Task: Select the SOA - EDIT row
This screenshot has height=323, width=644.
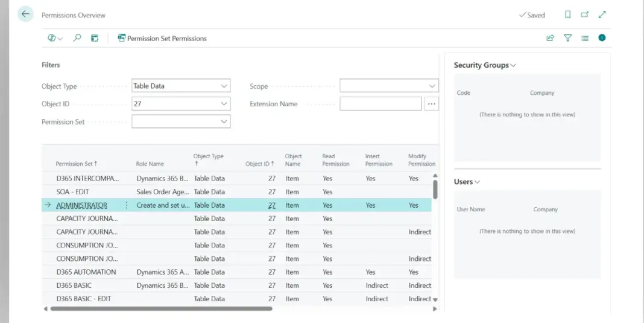Action: coord(236,192)
